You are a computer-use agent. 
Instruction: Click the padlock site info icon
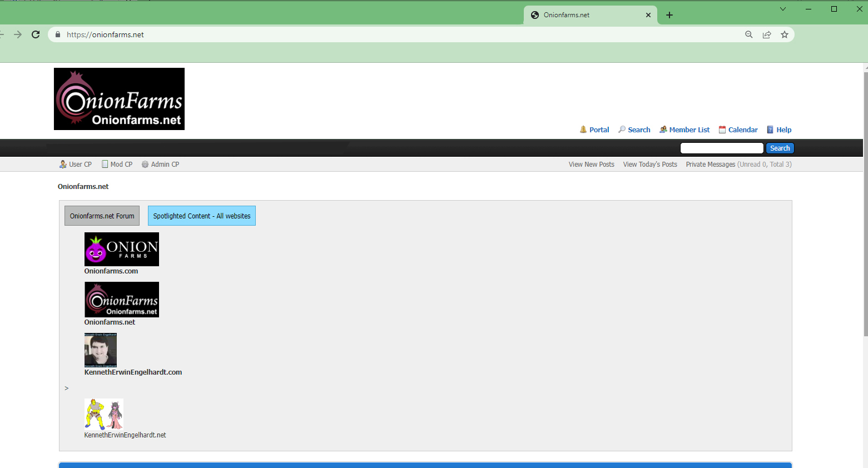tap(58, 34)
